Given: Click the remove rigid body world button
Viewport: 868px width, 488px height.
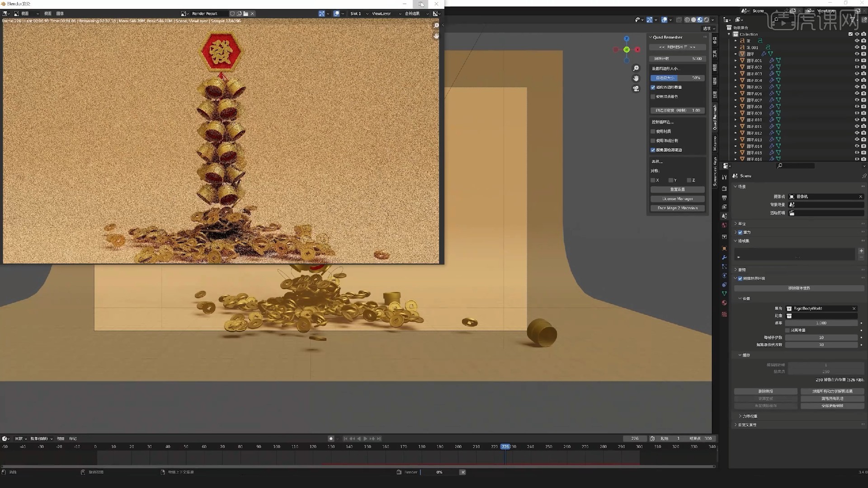Looking at the screenshot, I should [799, 288].
